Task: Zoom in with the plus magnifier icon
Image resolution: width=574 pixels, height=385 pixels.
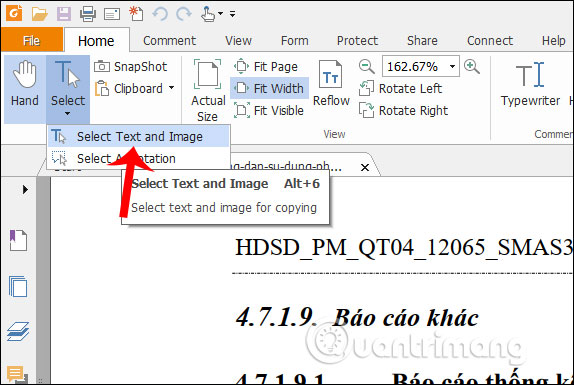Action: pyautogui.click(x=472, y=67)
